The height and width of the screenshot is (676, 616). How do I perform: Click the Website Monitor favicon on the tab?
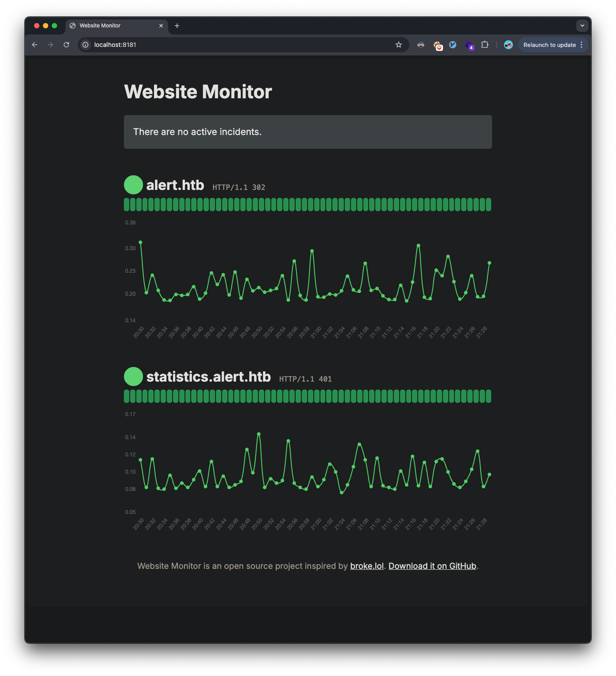(x=72, y=25)
